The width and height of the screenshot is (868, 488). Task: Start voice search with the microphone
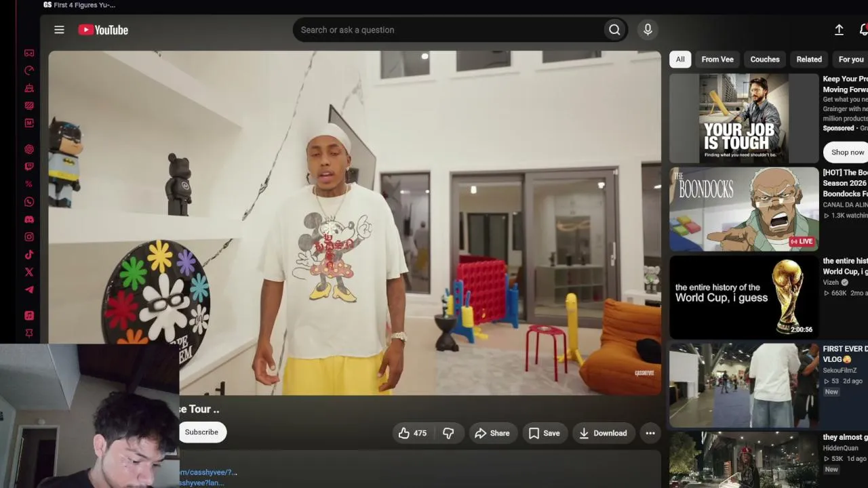click(x=648, y=30)
